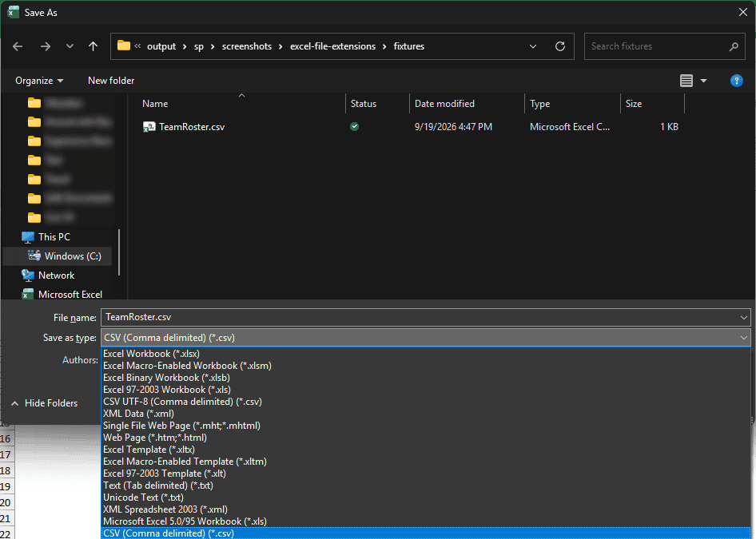This screenshot has height=539, width=756.
Task: Click the folder icon in the address bar
Action: (123, 46)
